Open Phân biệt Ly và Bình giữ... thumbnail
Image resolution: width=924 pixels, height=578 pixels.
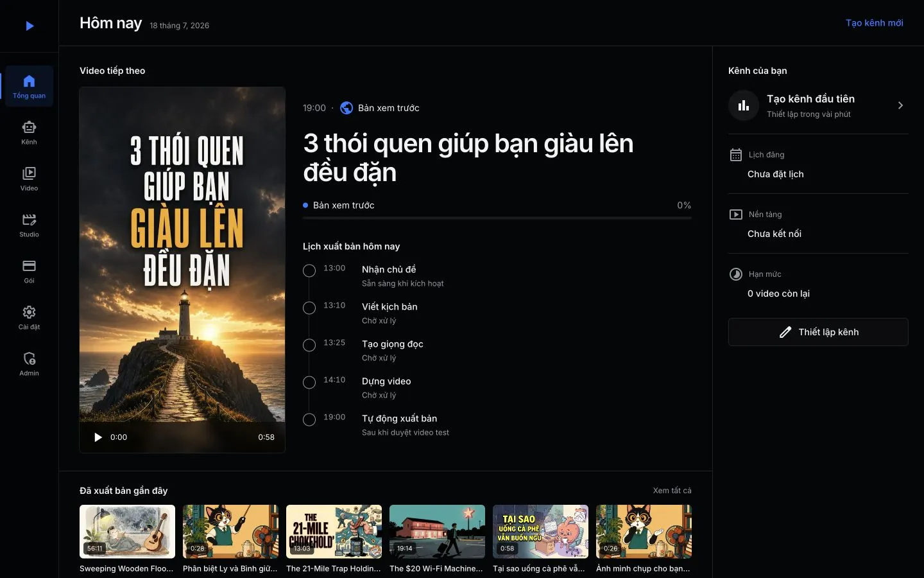[x=230, y=531]
